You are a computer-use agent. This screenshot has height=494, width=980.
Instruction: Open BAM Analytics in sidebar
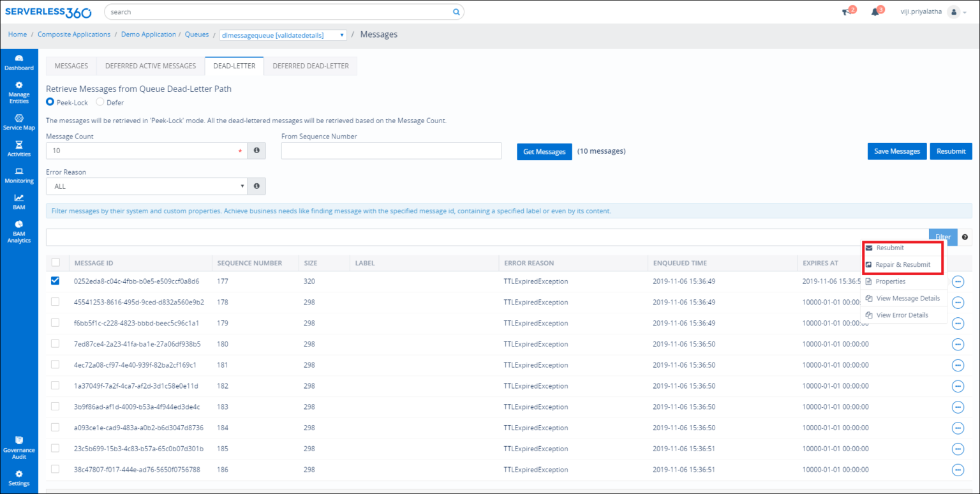coord(19,232)
